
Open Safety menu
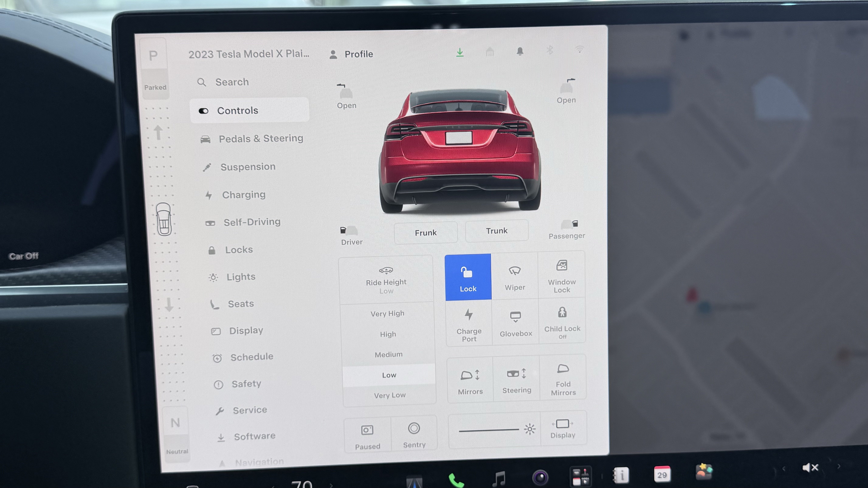tap(238, 384)
